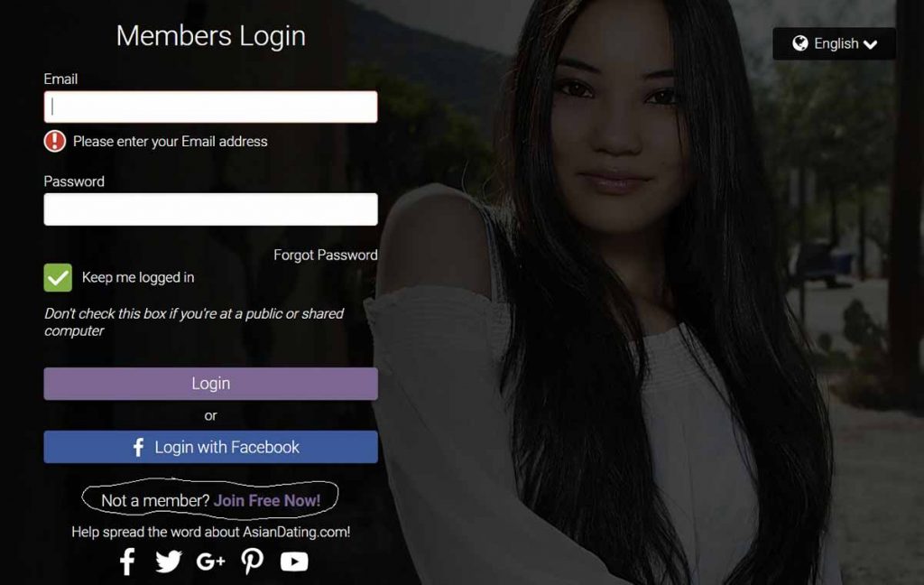Click the Twitter bird icon
Screen dimensions: 924x585
(x=169, y=562)
